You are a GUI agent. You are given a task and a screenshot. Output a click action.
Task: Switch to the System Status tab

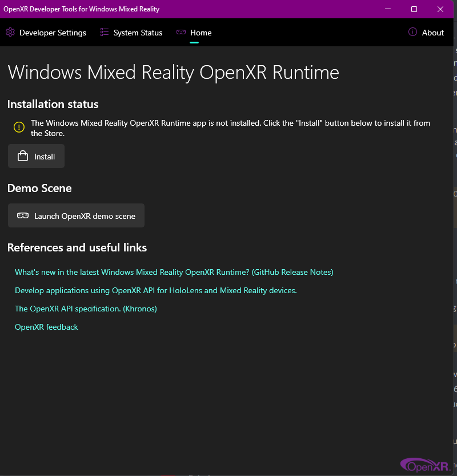coord(131,33)
